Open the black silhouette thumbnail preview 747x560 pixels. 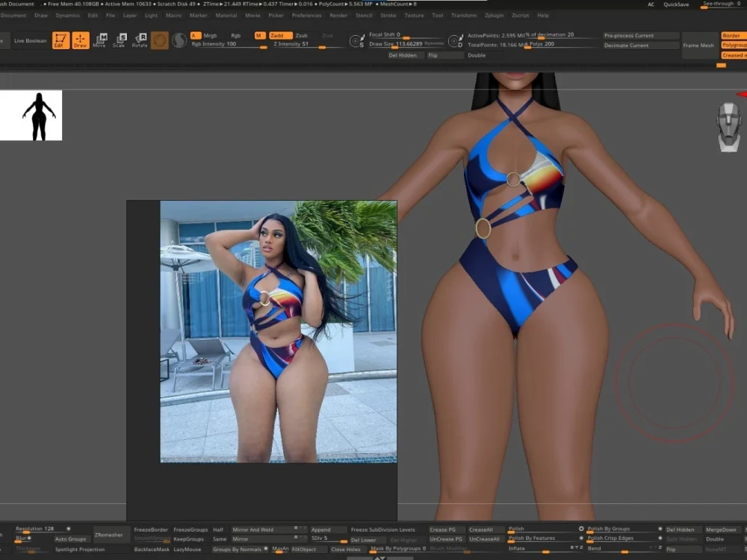pyautogui.click(x=31, y=115)
